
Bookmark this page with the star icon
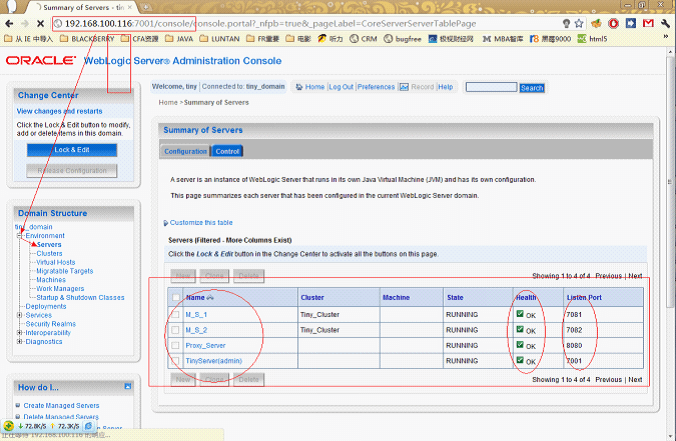[x=579, y=23]
